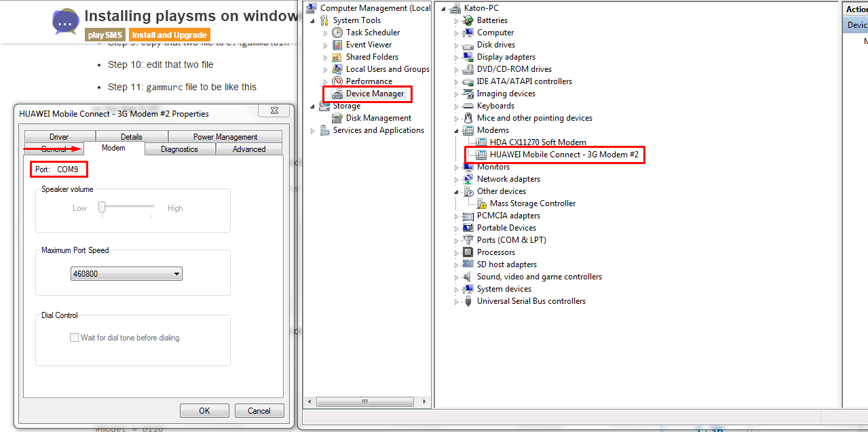Open the Advanced tab

(x=249, y=149)
